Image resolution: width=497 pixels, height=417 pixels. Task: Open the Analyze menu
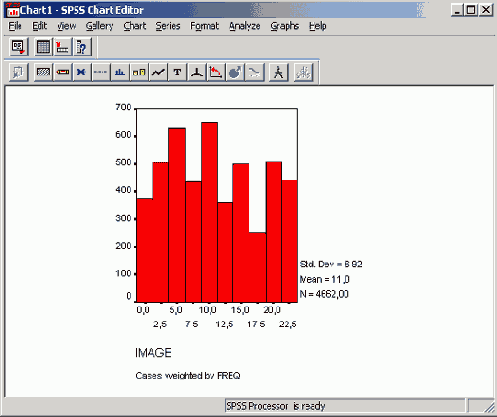tap(244, 26)
